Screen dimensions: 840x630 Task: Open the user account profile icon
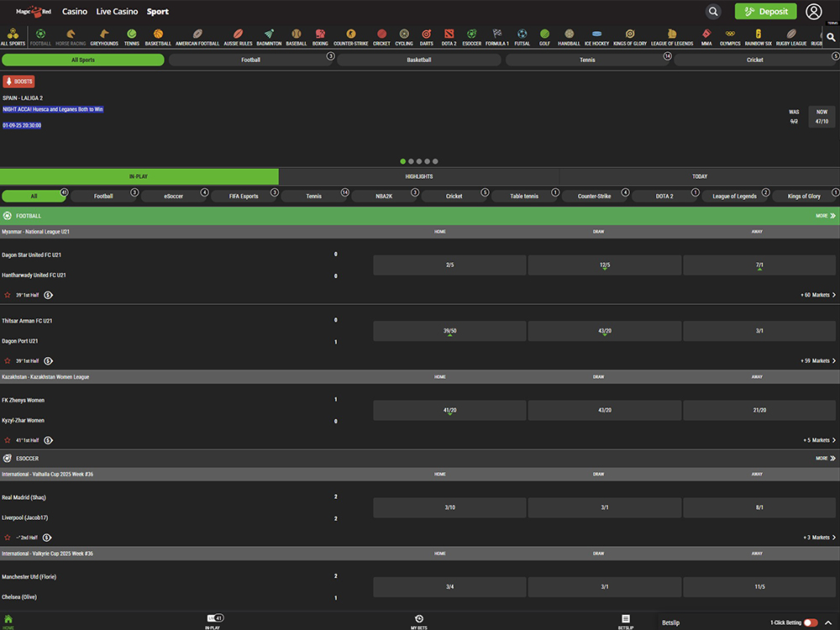813,12
